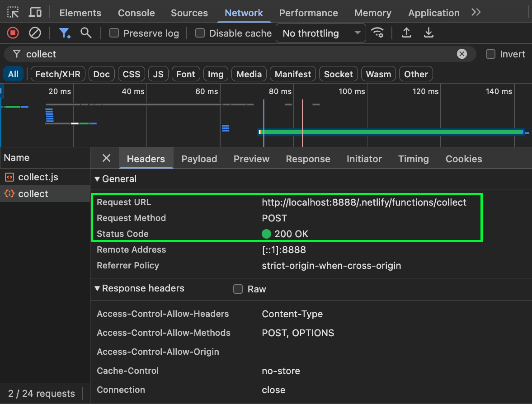Image resolution: width=532 pixels, height=404 pixels.
Task: Export HAR file download icon
Action: (x=428, y=33)
